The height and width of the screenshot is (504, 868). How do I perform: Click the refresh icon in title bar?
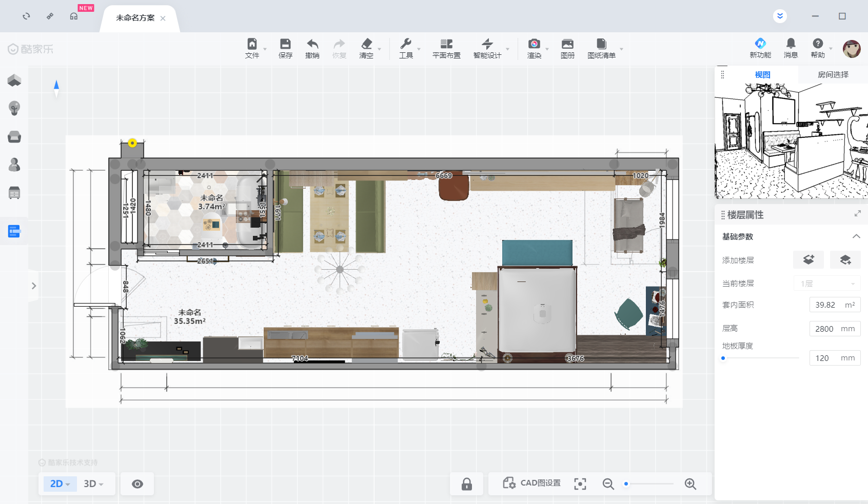pyautogui.click(x=26, y=16)
